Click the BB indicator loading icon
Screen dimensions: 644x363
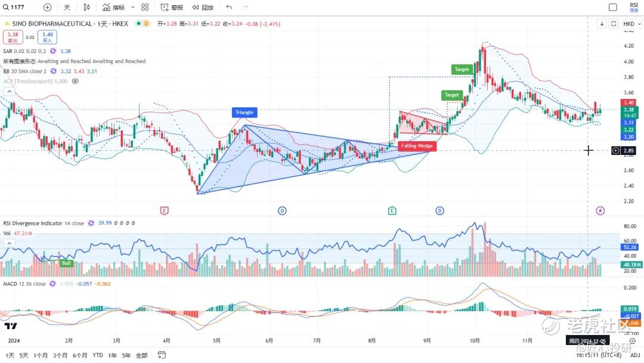click(x=54, y=71)
